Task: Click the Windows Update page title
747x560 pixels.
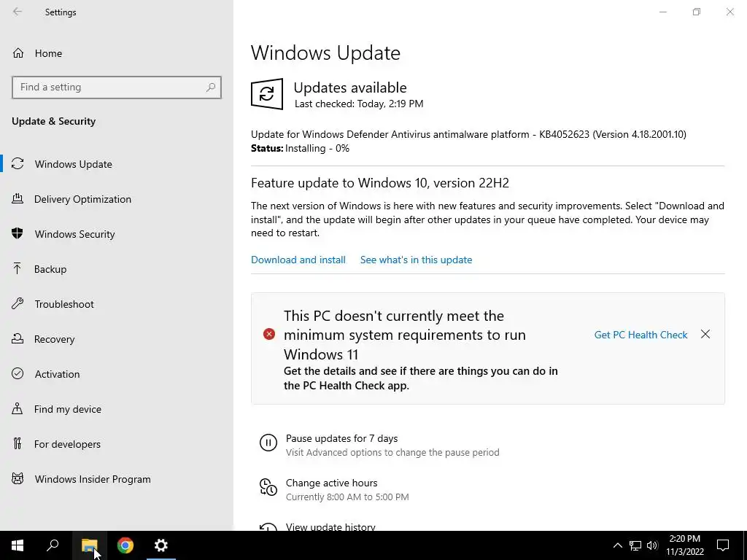Action: 325,52
